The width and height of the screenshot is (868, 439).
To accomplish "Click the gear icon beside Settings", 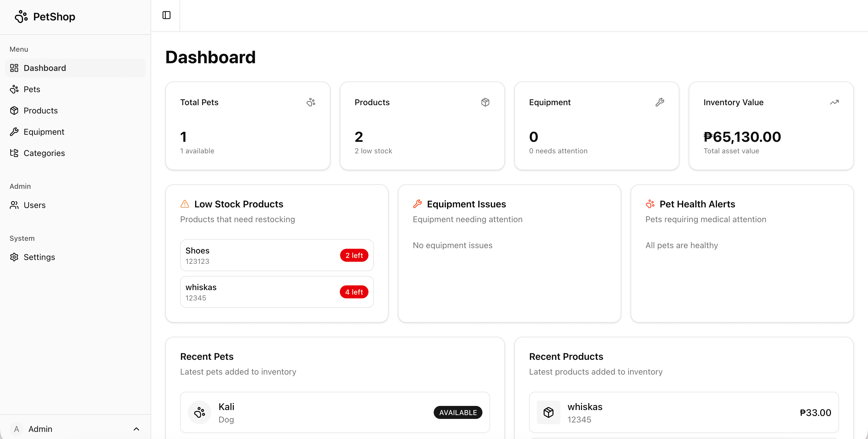I will (x=14, y=257).
